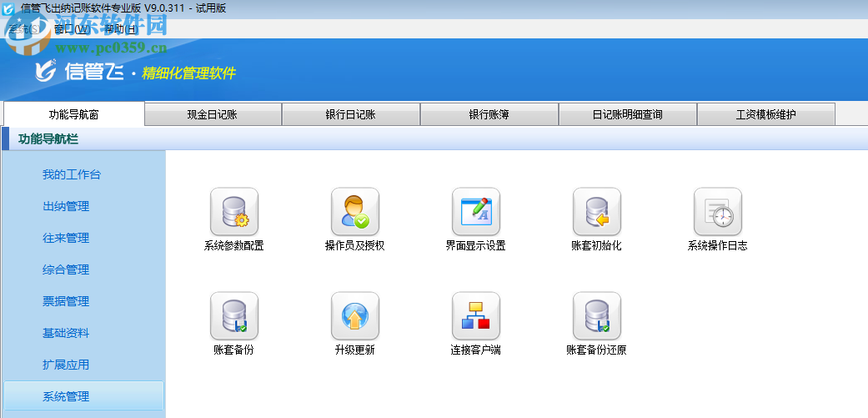Screen dimensions: 868x418
Task: Open 系统参数配置 database settings icon
Action: 234,211
